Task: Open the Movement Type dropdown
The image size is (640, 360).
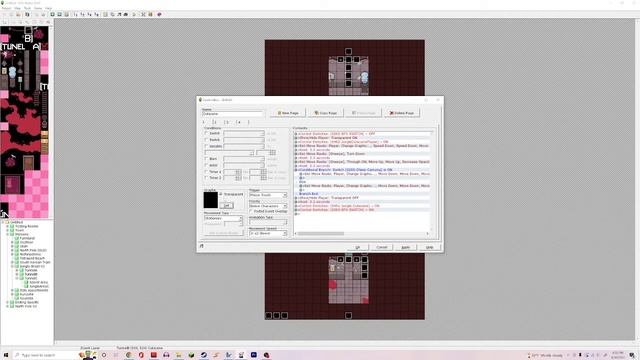Action: pos(223,218)
